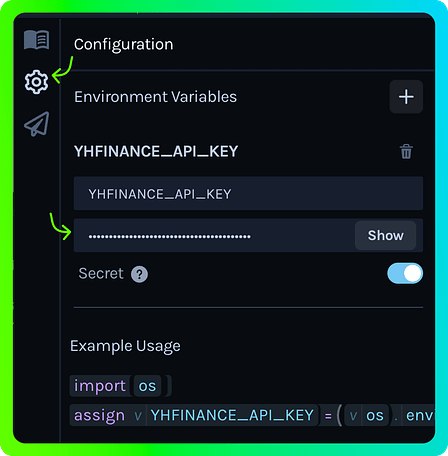The height and width of the screenshot is (456, 448).
Task: Open the book documentation icon in sidebar
Action: coord(37,40)
